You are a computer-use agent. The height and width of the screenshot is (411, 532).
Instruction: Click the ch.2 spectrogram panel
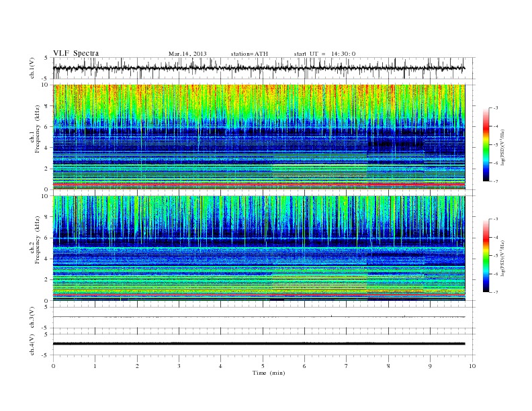tap(259, 248)
